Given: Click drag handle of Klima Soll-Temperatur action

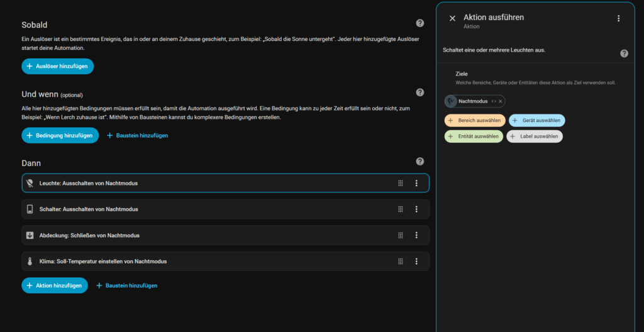Looking at the screenshot, I should [400, 262].
